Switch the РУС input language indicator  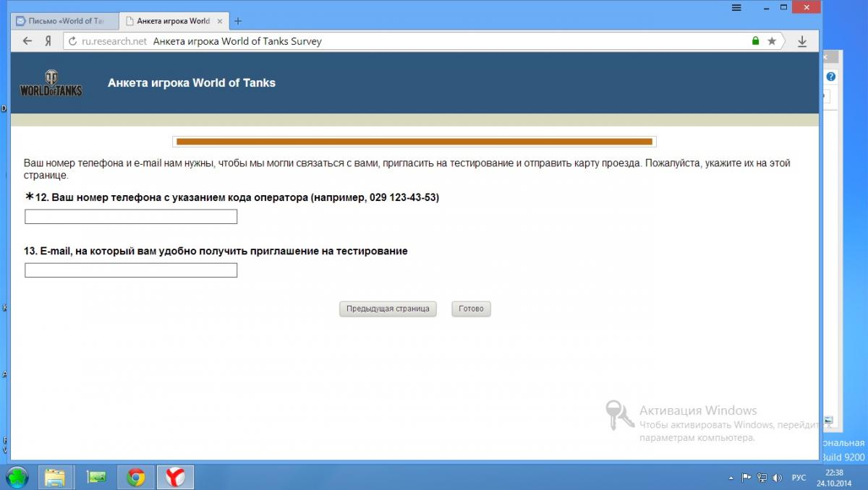(x=799, y=478)
